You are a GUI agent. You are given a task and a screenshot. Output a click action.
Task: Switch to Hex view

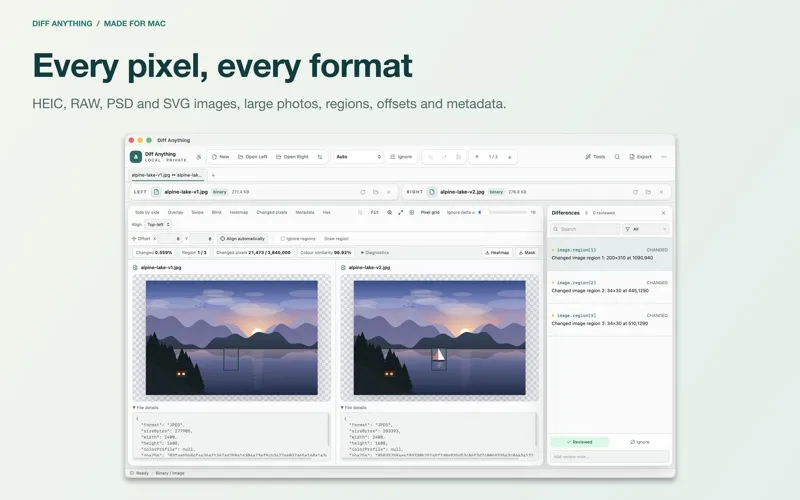click(327, 212)
